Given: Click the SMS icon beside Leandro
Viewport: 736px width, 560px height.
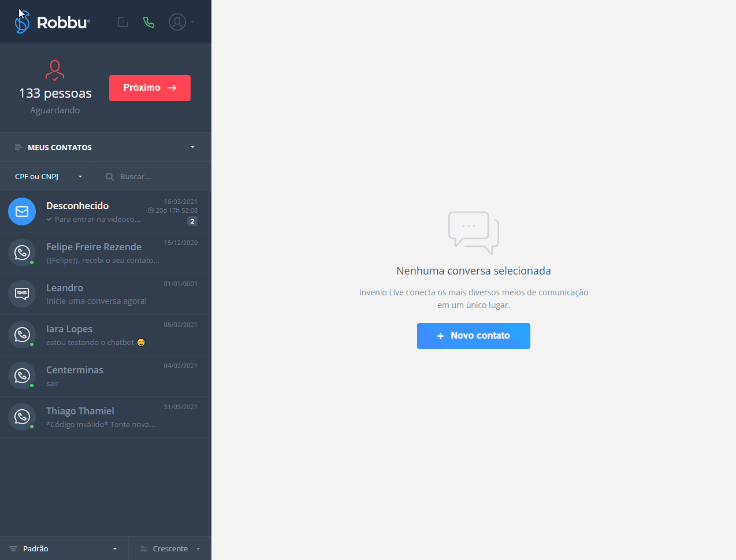Looking at the screenshot, I should tap(22, 294).
